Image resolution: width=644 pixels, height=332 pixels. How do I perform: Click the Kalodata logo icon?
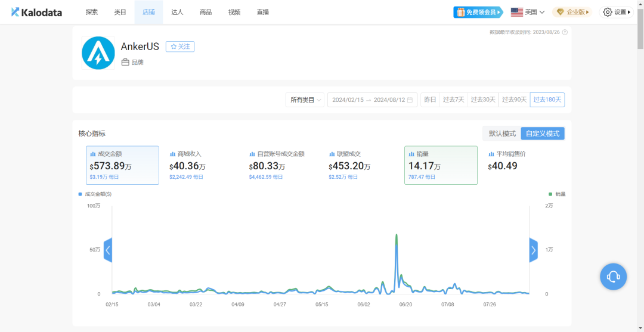[16, 12]
